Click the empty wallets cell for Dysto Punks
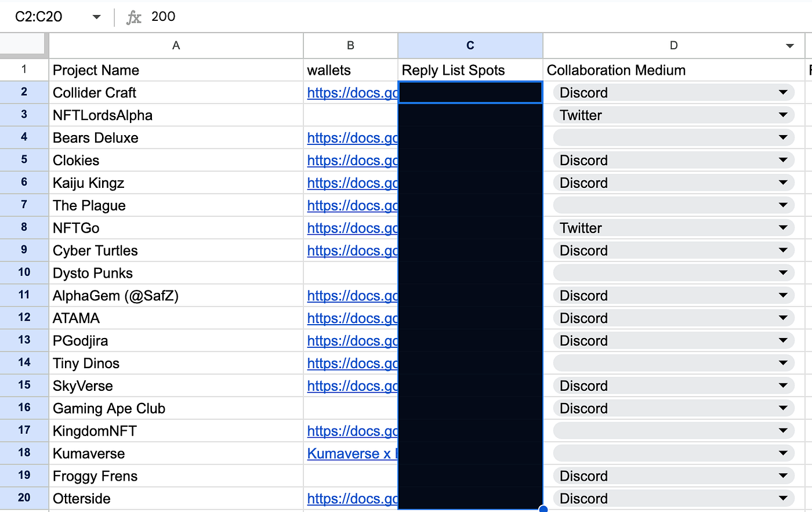Screen dimensions: 812x512 [350, 273]
